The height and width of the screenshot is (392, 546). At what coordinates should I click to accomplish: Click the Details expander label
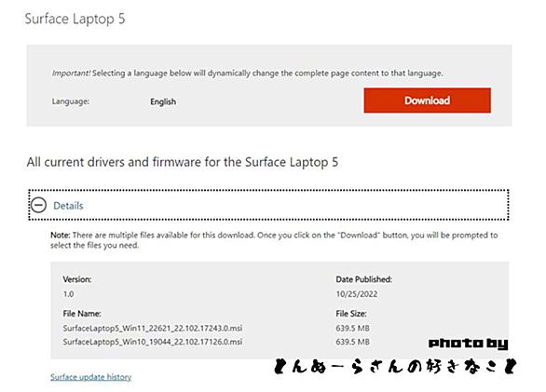pos(68,206)
